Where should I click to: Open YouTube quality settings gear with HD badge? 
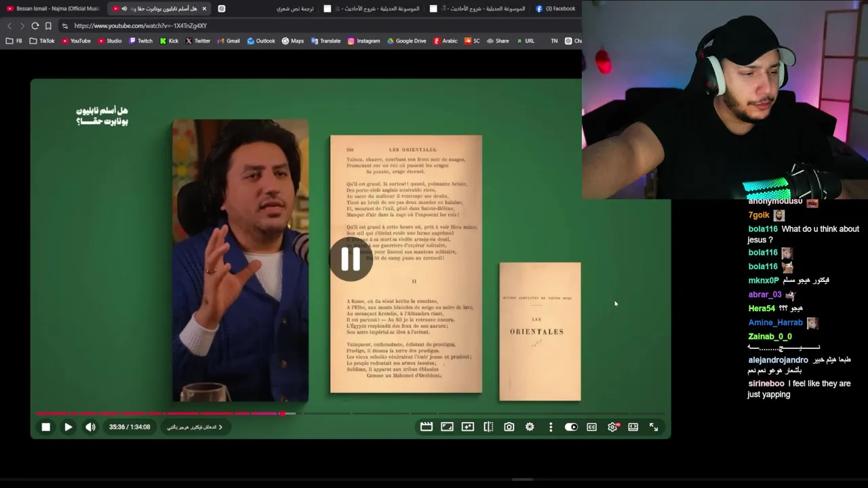click(613, 427)
